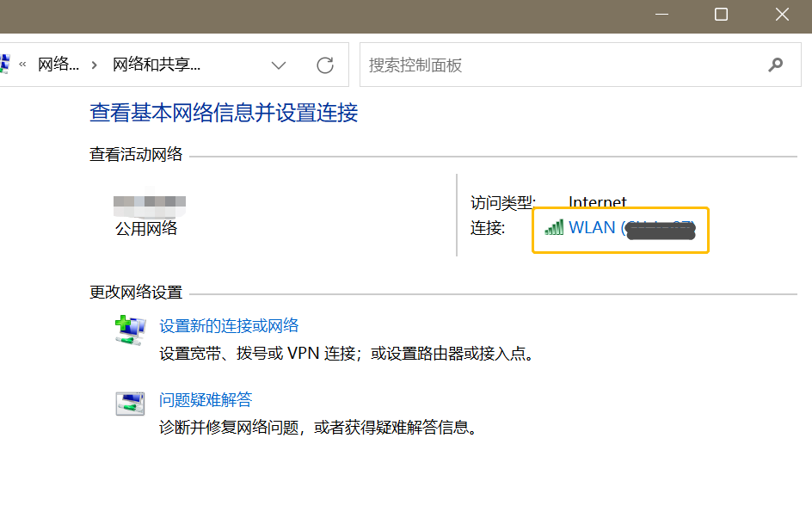This screenshot has height=512, width=812.
Task: Select 网络... breadcrumb in address bar
Action: point(58,65)
